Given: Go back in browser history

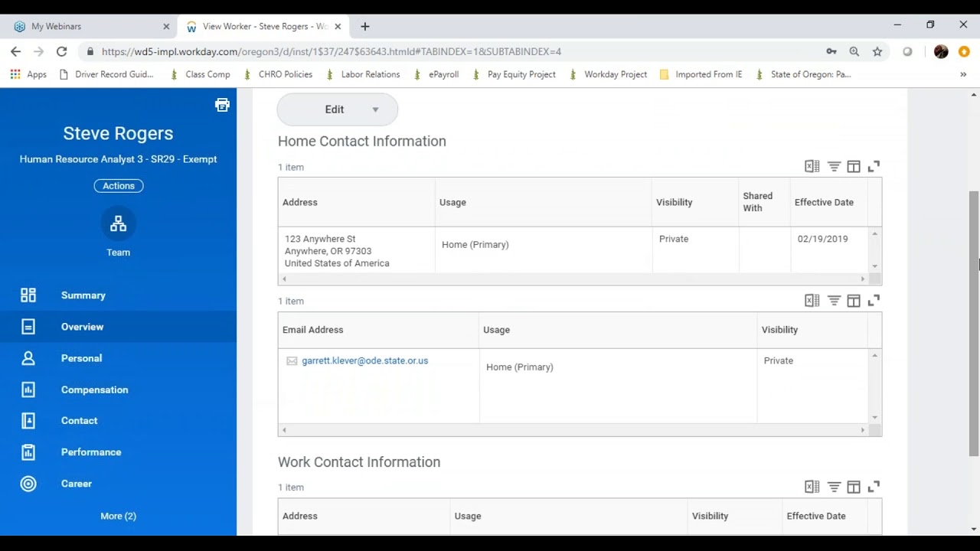Looking at the screenshot, I should [15, 51].
